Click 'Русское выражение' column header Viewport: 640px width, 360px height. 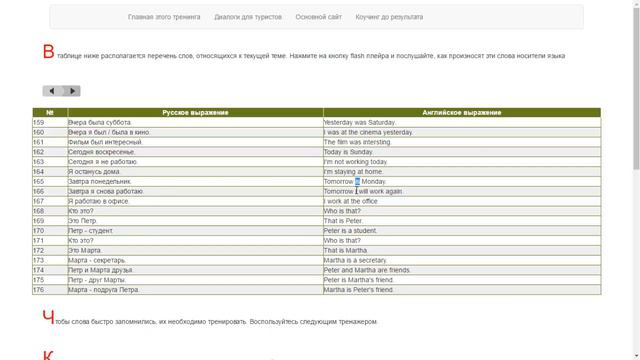[195, 113]
